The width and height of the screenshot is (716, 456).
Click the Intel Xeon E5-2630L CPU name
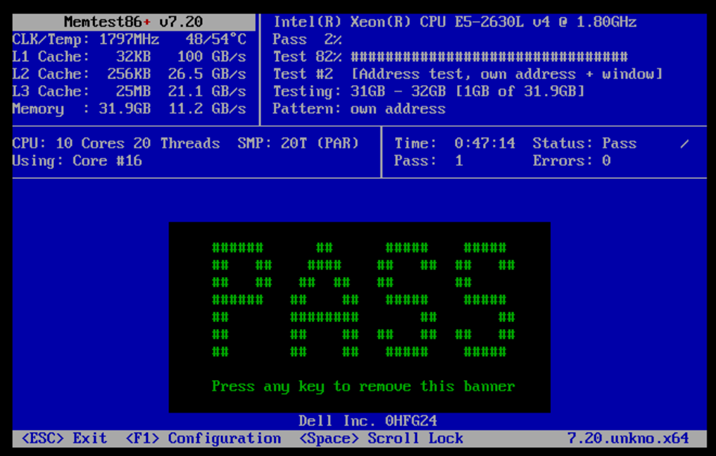click(455, 22)
